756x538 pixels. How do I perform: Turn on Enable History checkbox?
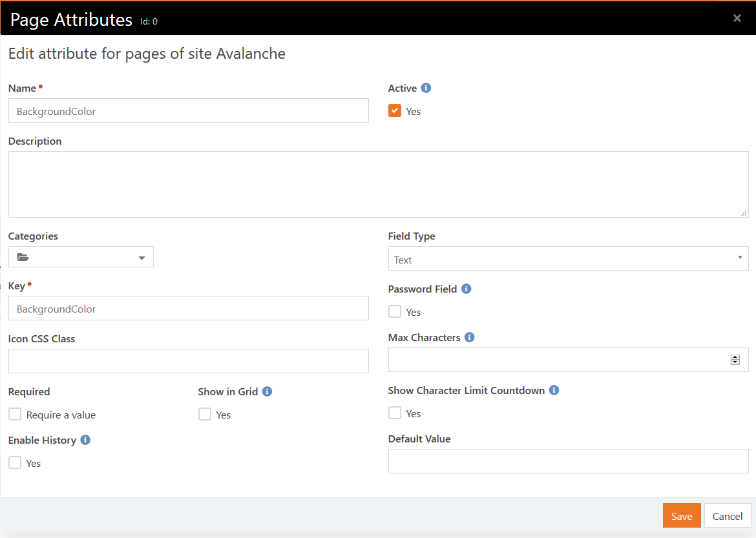[15, 462]
